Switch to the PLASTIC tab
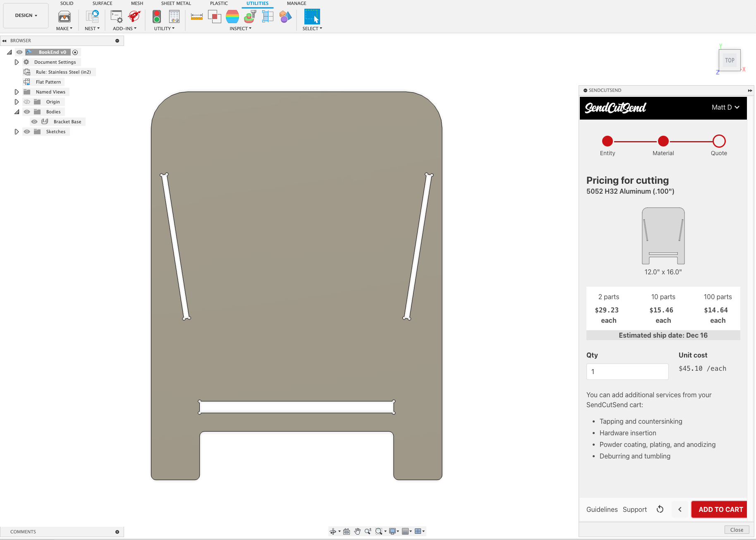The image size is (756, 540). click(x=219, y=3)
